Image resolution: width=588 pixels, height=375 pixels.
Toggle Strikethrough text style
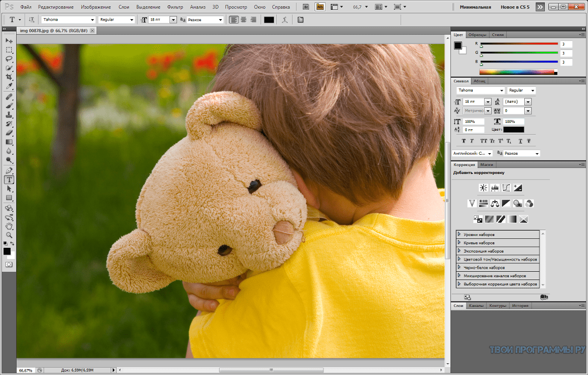tap(529, 141)
